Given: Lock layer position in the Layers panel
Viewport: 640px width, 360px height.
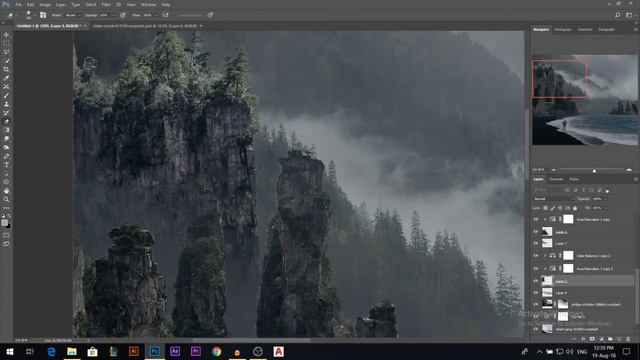Looking at the screenshot, I should [560, 208].
